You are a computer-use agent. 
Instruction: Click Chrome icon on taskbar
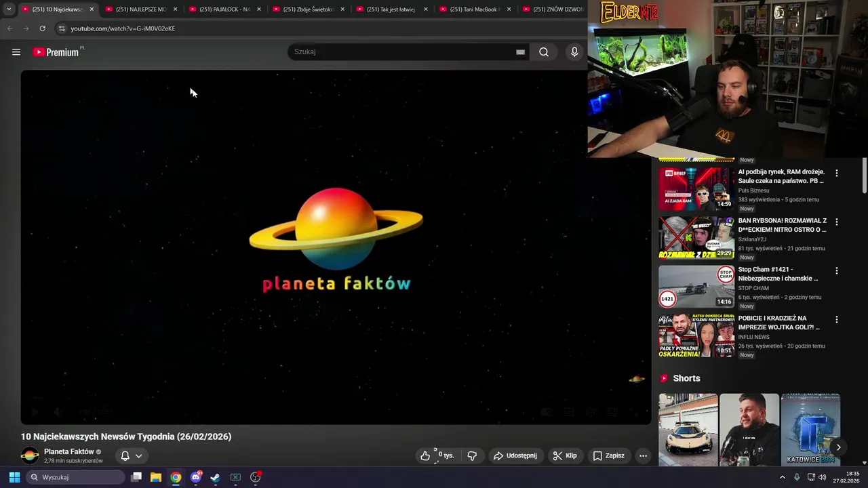(x=176, y=477)
